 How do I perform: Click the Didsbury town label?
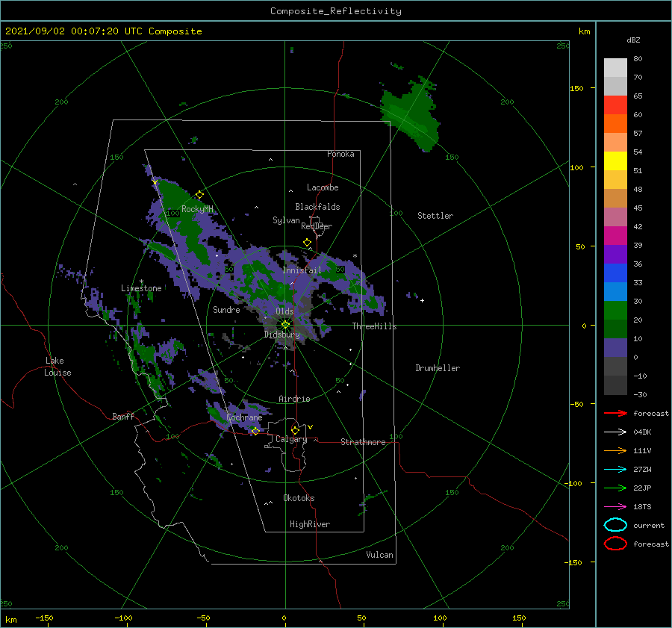[x=281, y=335]
